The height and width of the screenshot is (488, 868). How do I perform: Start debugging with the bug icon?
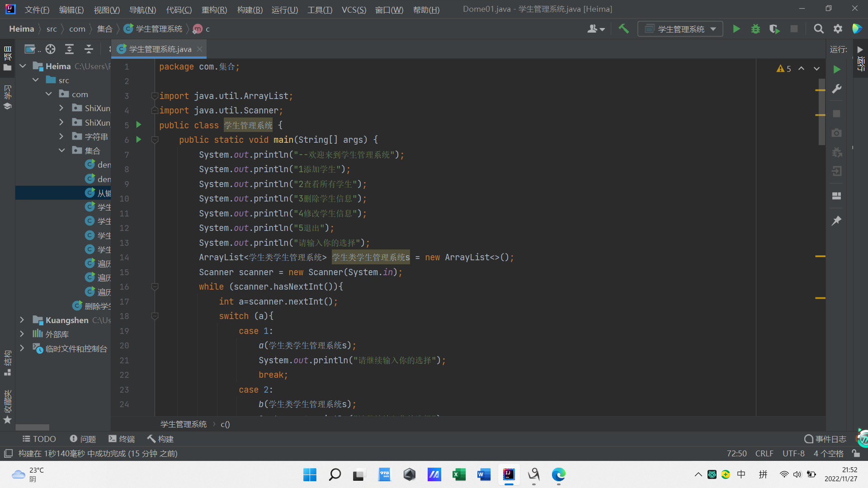click(x=755, y=29)
